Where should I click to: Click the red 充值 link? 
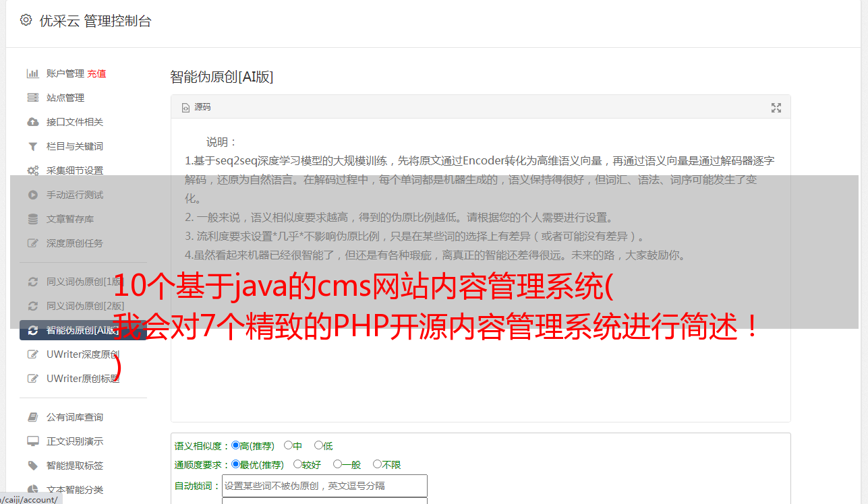tap(96, 73)
